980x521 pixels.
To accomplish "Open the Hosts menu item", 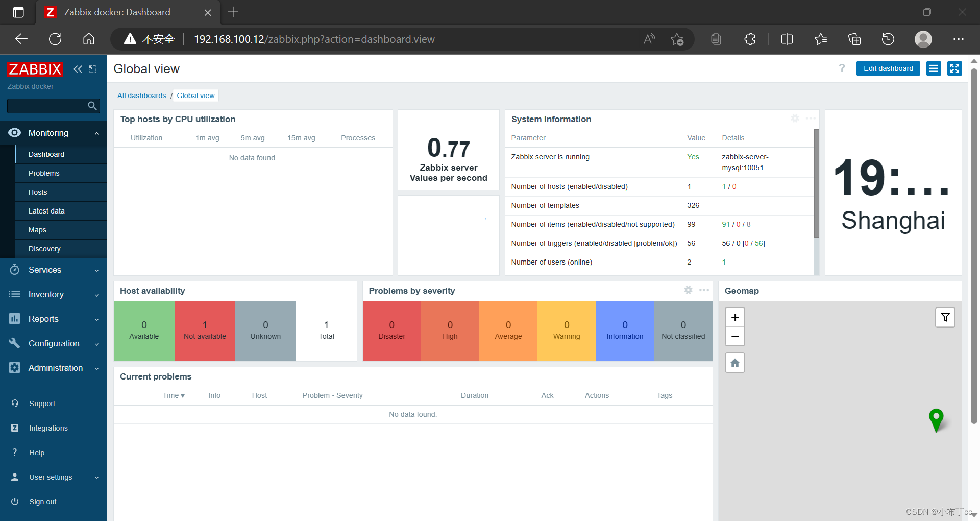I will pyautogui.click(x=61, y=192).
